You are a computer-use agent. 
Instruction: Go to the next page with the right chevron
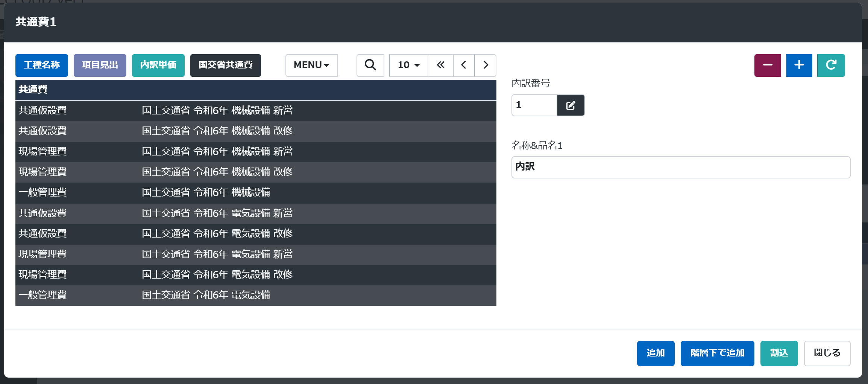[486, 65]
